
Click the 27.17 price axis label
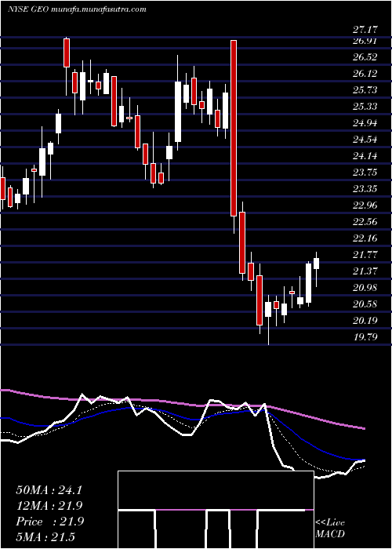pyautogui.click(x=365, y=30)
